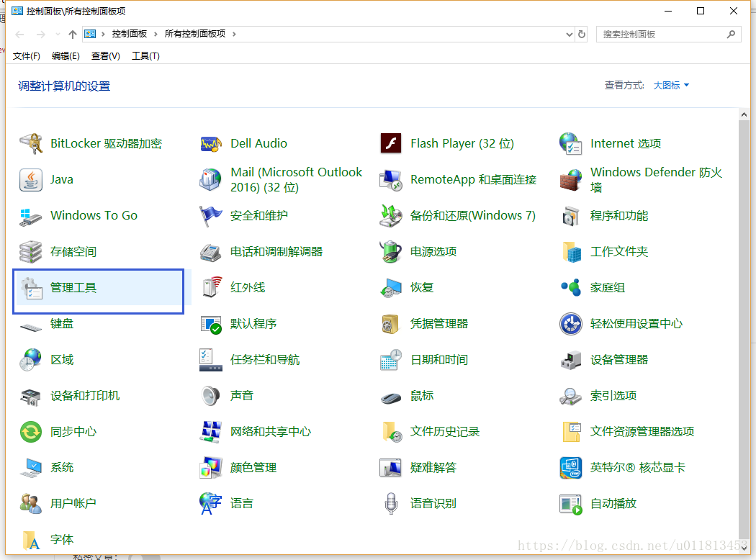The image size is (756, 560).
Task: Open the 大图标 view mode dropdown
Action: click(671, 86)
